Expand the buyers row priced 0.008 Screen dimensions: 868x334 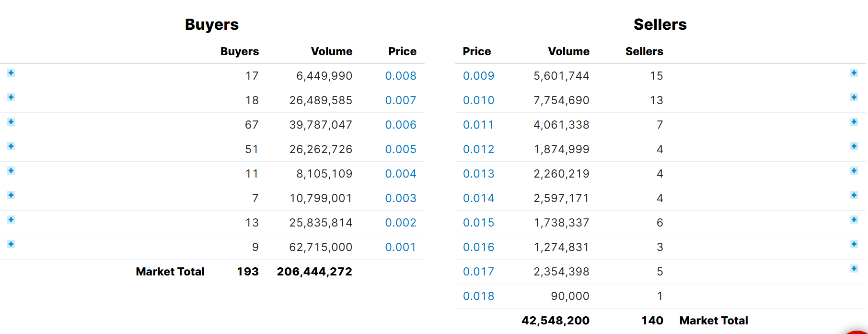coord(11,73)
